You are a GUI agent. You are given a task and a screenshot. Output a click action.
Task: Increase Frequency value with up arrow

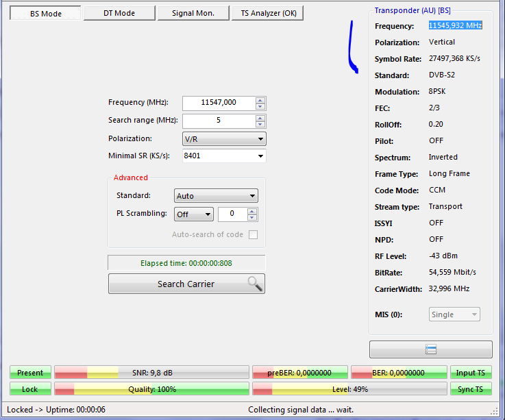tap(260, 99)
